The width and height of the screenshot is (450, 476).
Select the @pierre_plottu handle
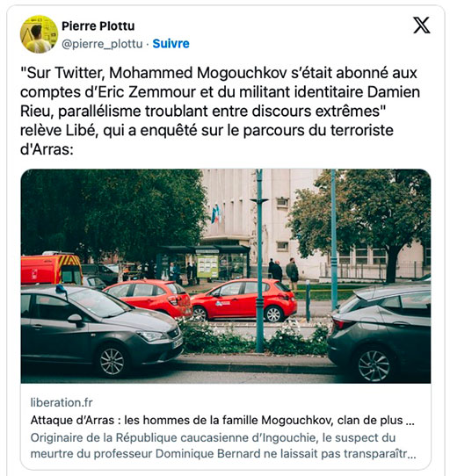(102, 44)
